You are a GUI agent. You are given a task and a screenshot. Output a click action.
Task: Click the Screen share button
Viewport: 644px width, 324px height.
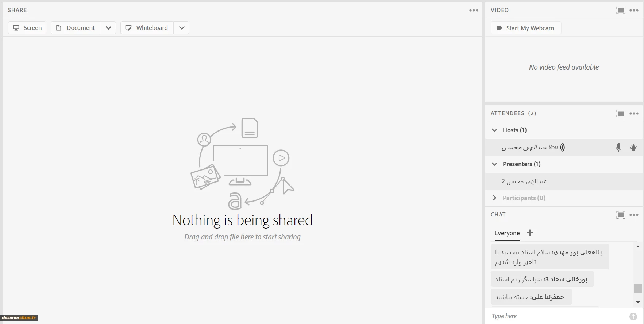tap(27, 28)
